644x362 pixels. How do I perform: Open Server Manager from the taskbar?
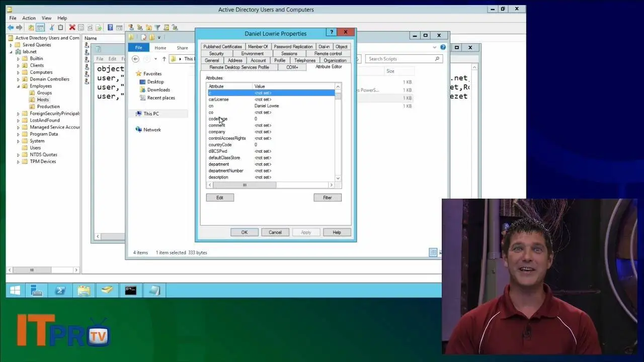(x=37, y=290)
